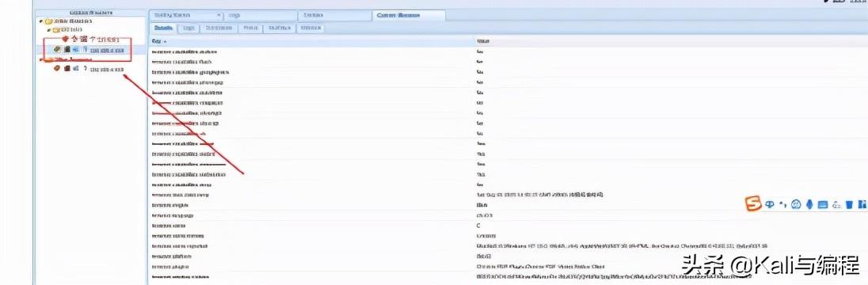This screenshot has width=868, height=285.
Task: Open the Sogou soft keyboard icon
Action: [x=823, y=205]
